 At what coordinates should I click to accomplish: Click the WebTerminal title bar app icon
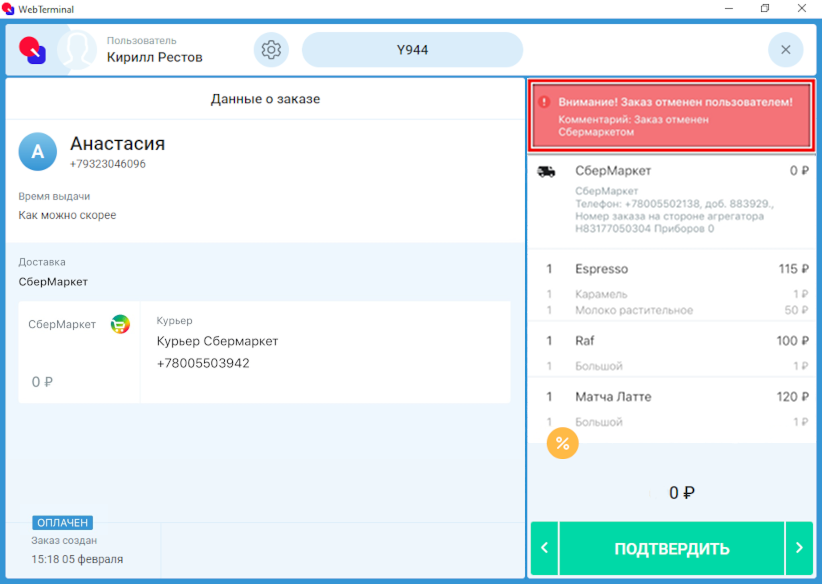8,9
